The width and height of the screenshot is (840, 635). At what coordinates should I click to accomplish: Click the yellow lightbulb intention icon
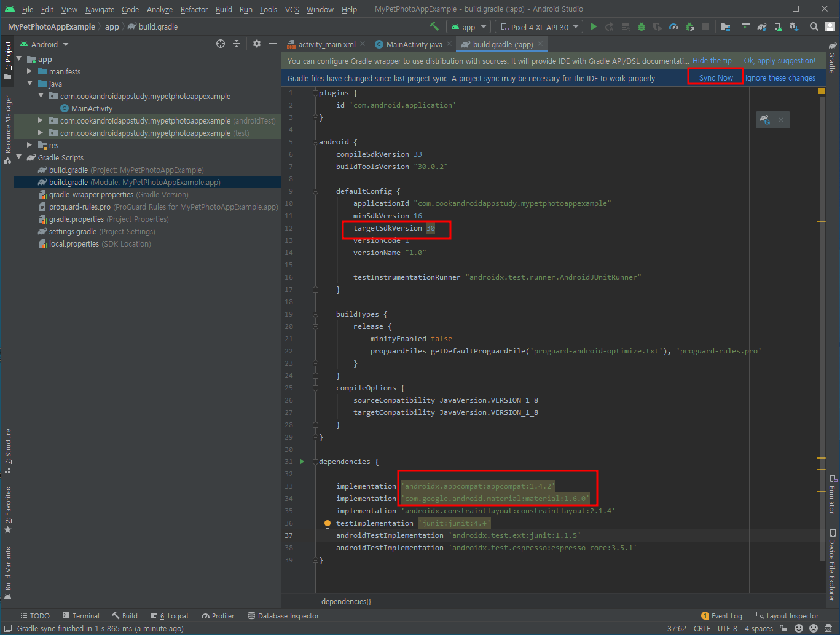pyautogui.click(x=328, y=524)
